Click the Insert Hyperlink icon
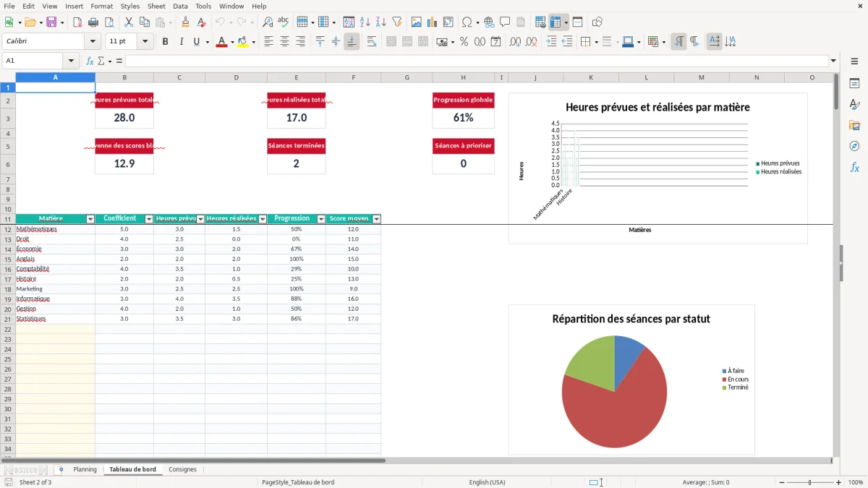This screenshot has height=488, width=868. click(x=489, y=22)
